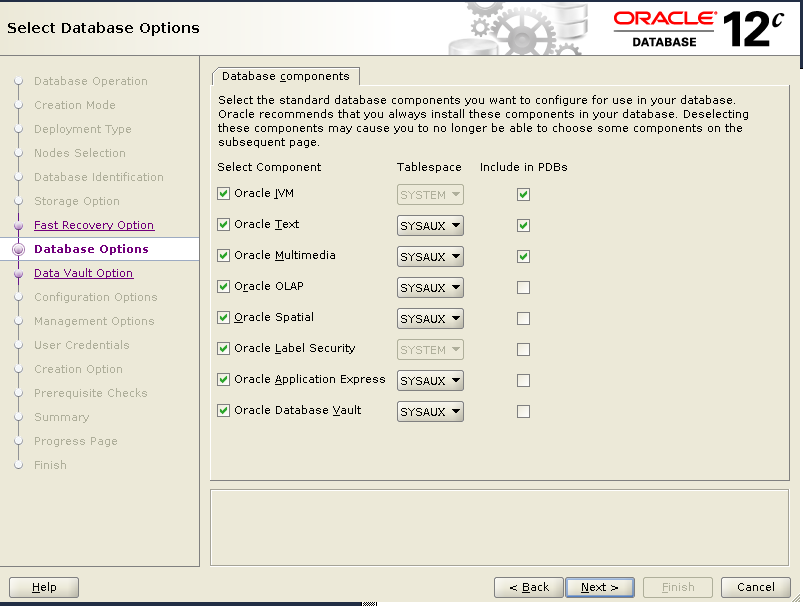Toggle the Oracle Database Vault checkbox
Image resolution: width=803 pixels, height=606 pixels.
[223, 411]
